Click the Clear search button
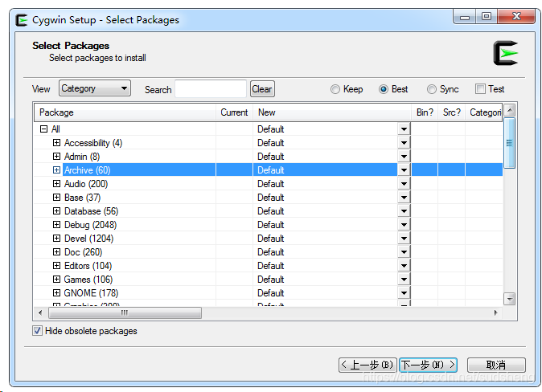 click(x=262, y=89)
